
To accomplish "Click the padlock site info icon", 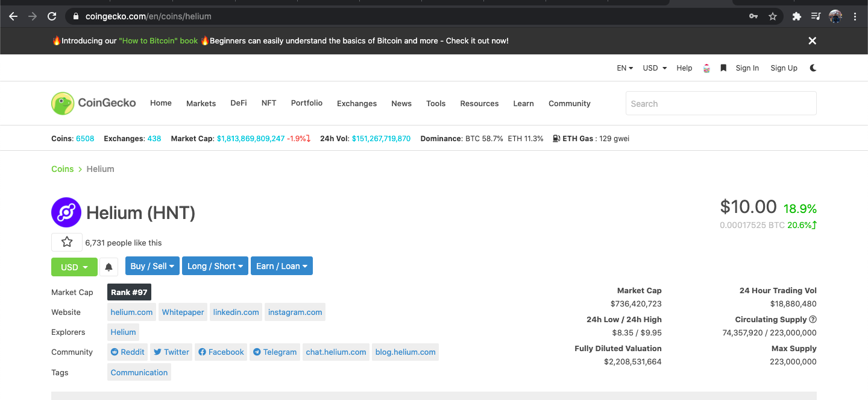I will 76,16.
